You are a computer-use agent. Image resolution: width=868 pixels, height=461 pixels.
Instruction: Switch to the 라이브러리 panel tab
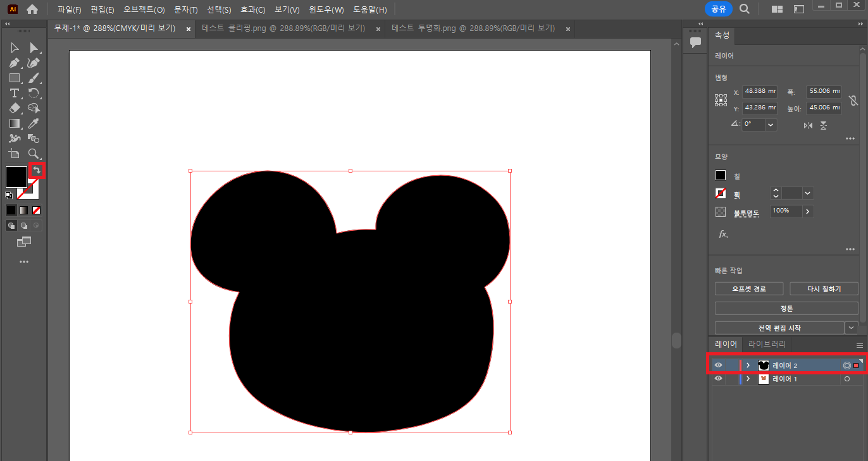767,345
